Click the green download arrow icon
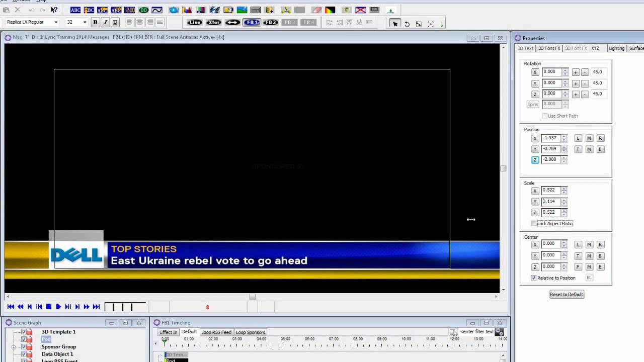644x362 pixels. pyautogui.click(x=390, y=10)
